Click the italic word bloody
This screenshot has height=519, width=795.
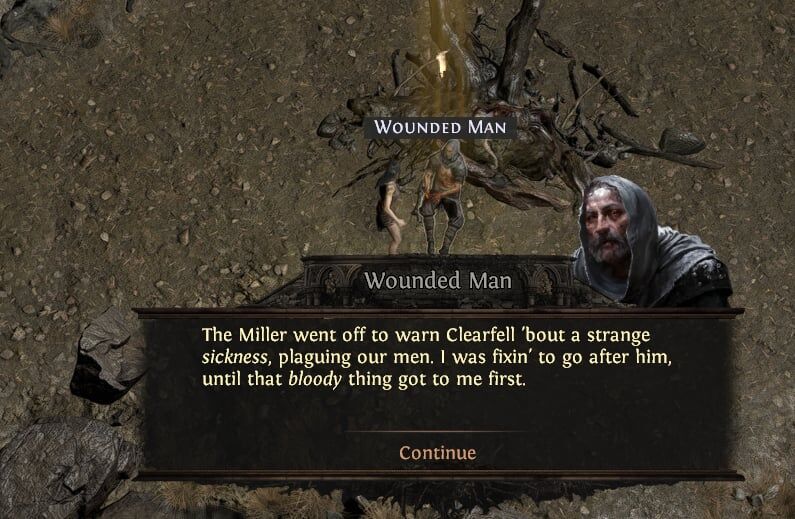314,380
